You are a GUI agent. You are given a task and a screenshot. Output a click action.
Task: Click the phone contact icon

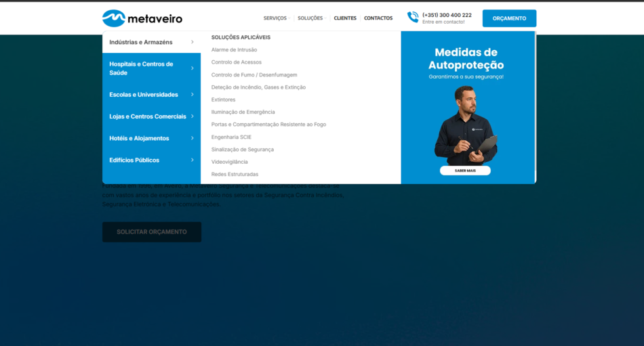tap(413, 18)
